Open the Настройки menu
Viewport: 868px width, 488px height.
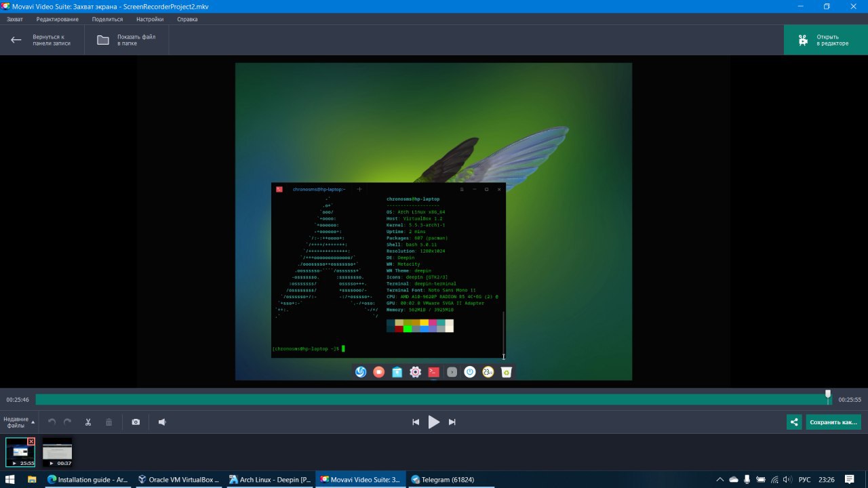coord(150,19)
